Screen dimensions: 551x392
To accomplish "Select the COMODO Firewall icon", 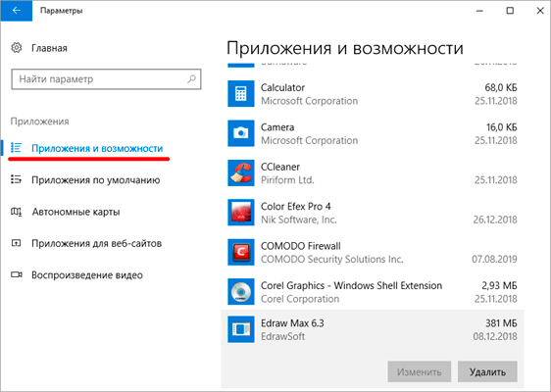I will 241,253.
